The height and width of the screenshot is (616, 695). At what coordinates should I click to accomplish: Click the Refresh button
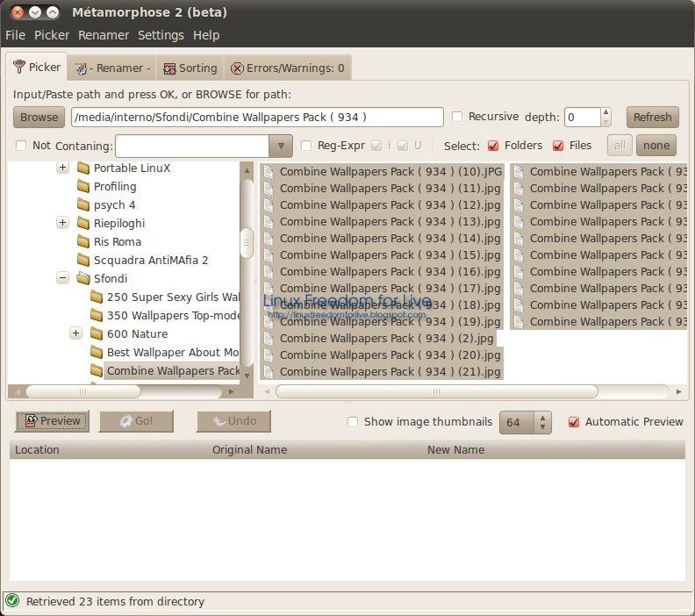click(x=652, y=117)
